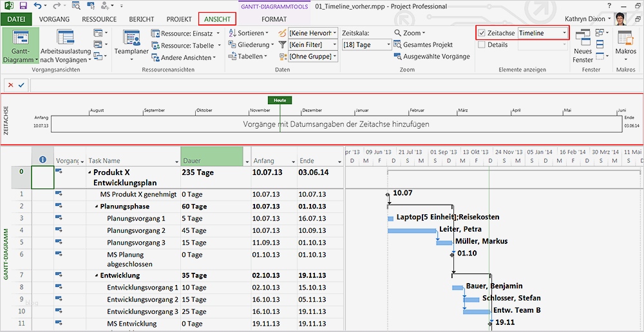The width and height of the screenshot is (644, 332).
Task: Collapse the Entwicklung summary task
Action: (97, 275)
